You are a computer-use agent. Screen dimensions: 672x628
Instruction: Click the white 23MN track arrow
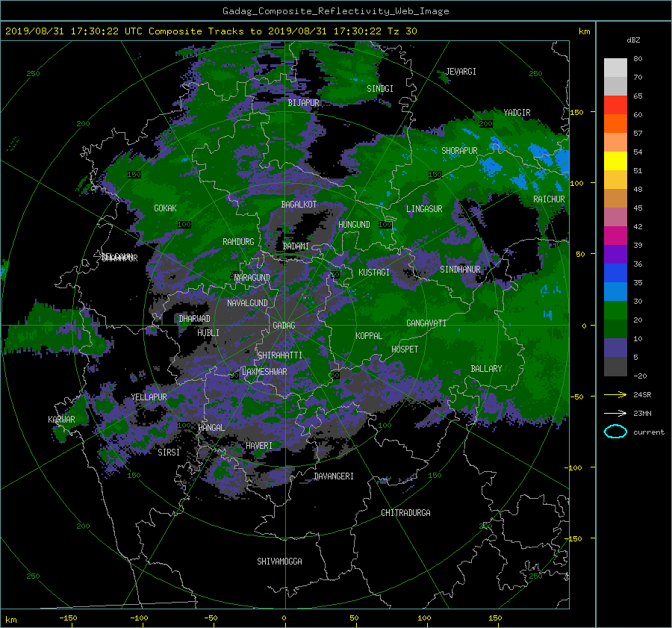(x=615, y=413)
